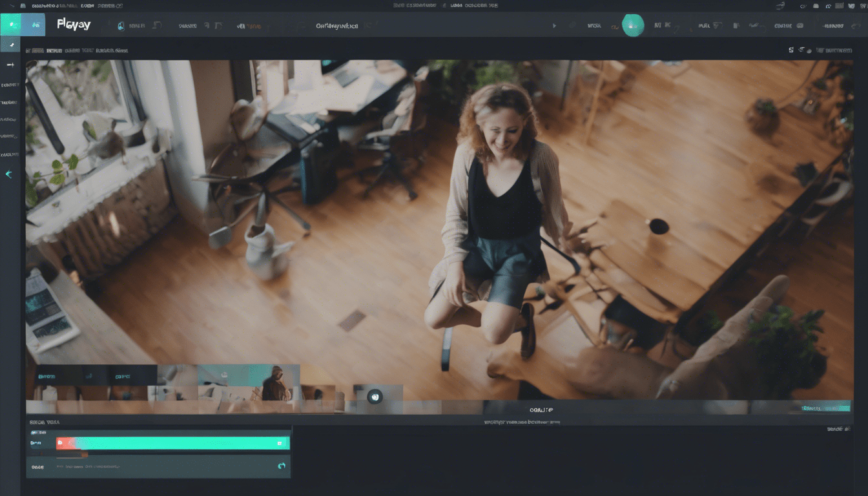
Task: Click the teal clip in the timeline track
Action: point(173,443)
